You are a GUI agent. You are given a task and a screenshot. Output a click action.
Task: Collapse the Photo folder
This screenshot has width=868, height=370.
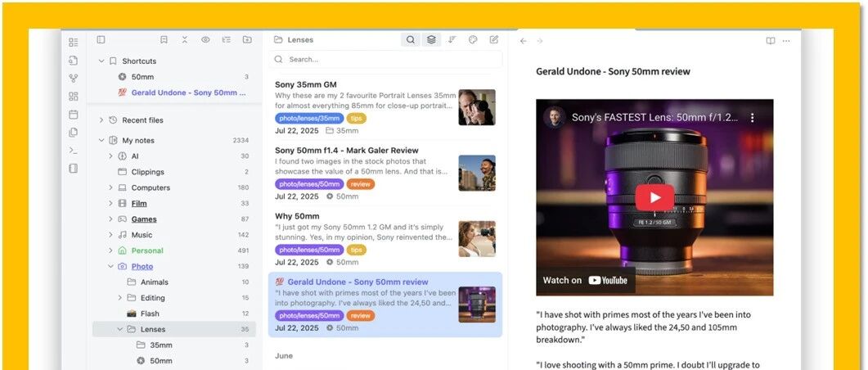click(110, 266)
